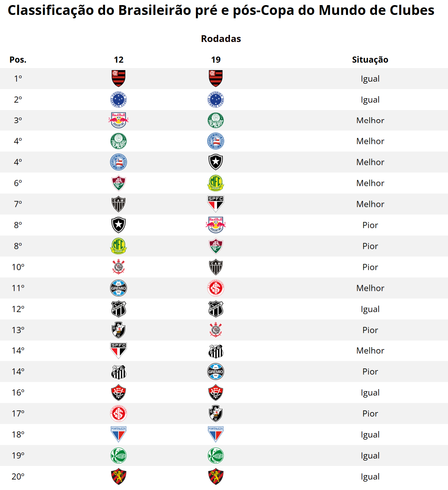Select the Internacional crest in round 19 column
The width and height of the screenshot is (448, 490).
click(216, 288)
